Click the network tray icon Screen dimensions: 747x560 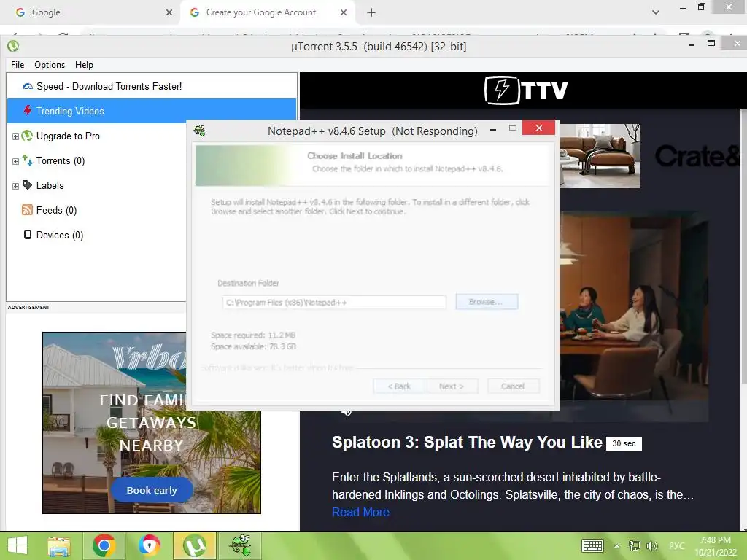point(634,545)
